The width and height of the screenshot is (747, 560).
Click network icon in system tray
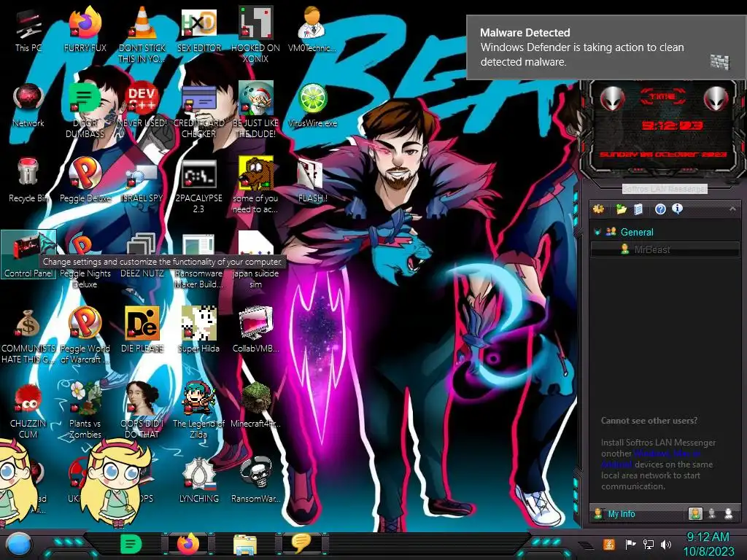649,544
